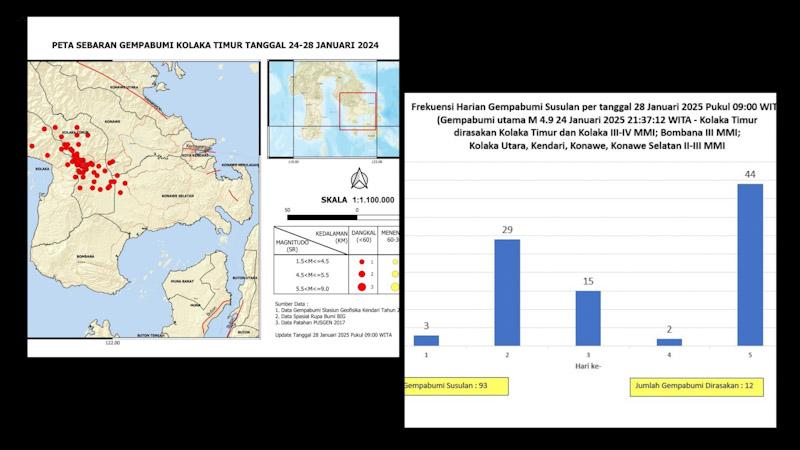Click the yellow Gempabumi Susulan : 93 box

pyautogui.click(x=457, y=386)
